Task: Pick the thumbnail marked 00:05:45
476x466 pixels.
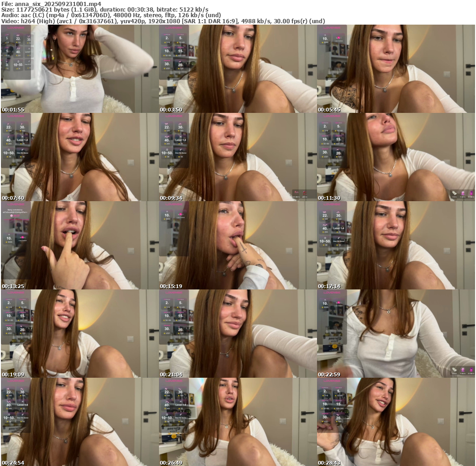Action: click(x=396, y=69)
